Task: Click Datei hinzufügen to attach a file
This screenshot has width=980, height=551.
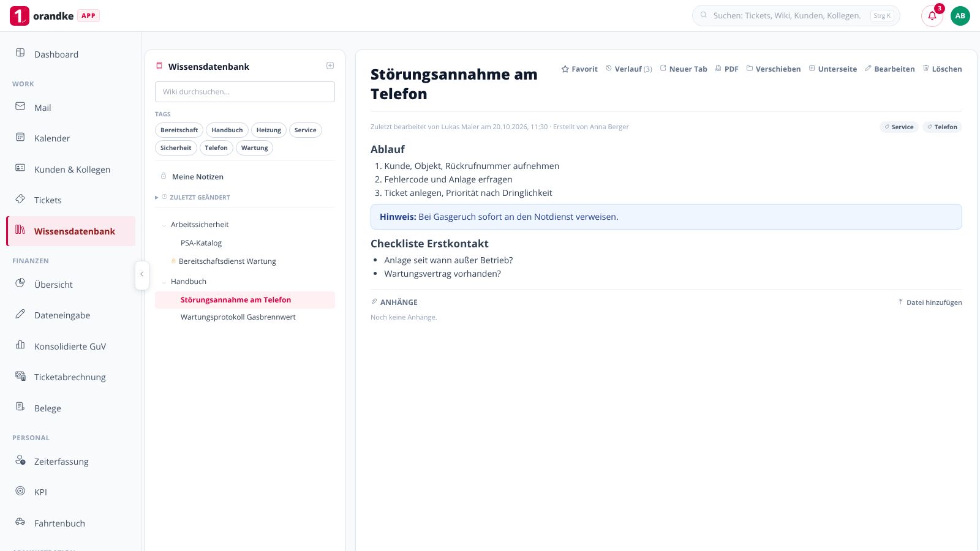Action: [930, 302]
